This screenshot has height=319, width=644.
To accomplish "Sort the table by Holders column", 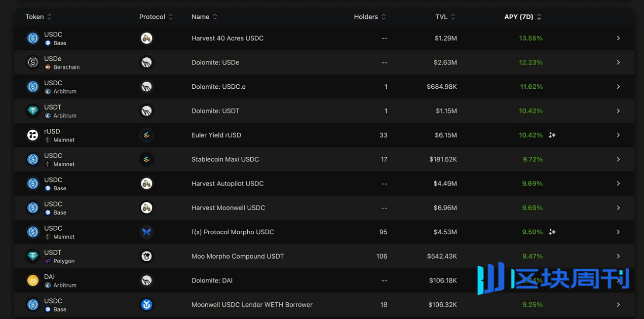I will coord(370,17).
